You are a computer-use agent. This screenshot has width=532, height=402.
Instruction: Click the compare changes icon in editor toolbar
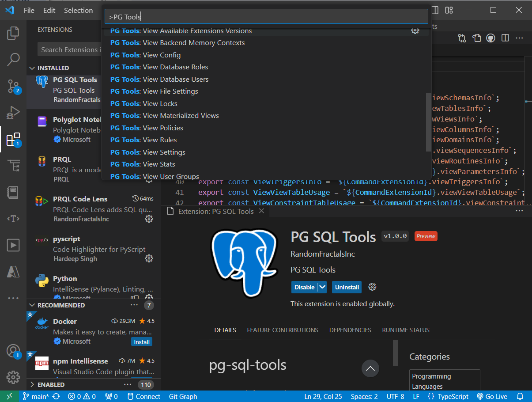point(462,38)
